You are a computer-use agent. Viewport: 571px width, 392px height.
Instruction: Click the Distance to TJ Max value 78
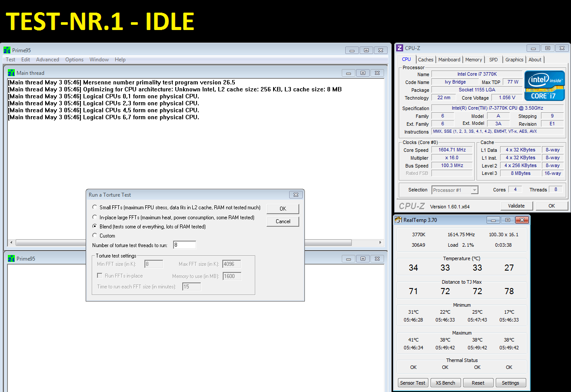click(x=509, y=291)
